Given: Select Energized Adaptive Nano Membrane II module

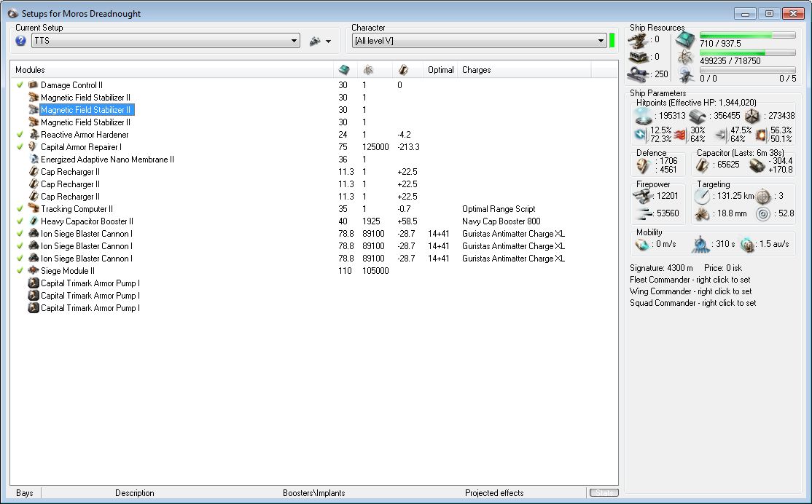Looking at the screenshot, I should coord(107,160).
